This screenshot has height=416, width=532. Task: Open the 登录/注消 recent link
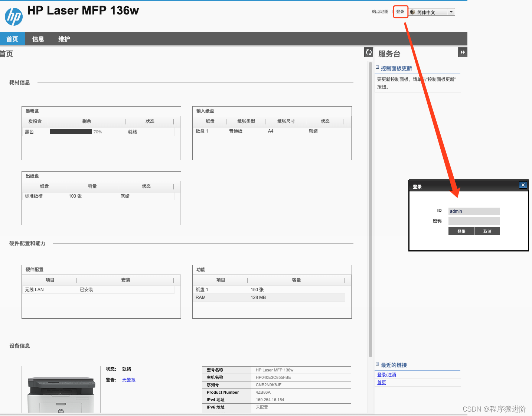click(x=386, y=375)
